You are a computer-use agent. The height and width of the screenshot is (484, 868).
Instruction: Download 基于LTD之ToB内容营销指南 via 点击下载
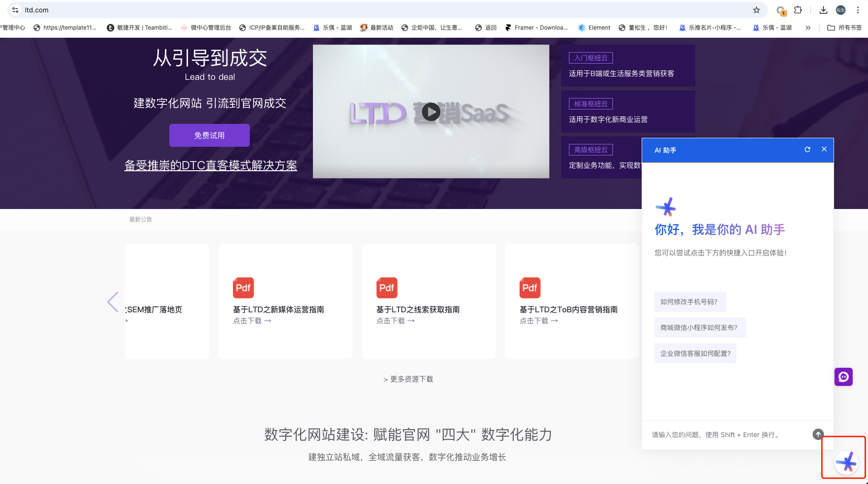coord(539,321)
